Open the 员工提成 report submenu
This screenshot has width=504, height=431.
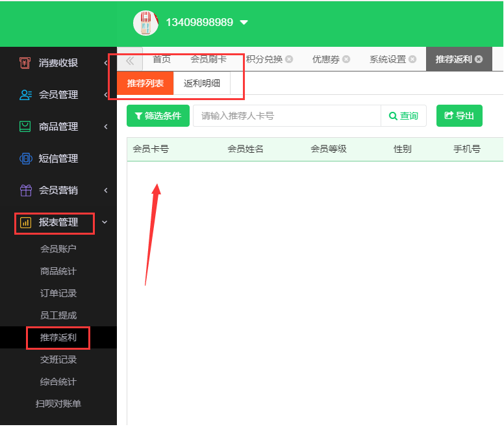[58, 315]
